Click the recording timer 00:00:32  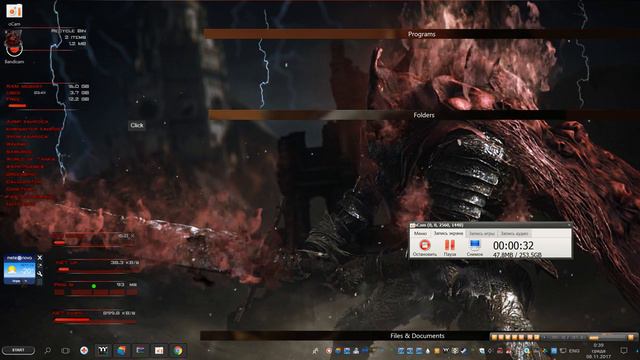pyautogui.click(x=513, y=245)
